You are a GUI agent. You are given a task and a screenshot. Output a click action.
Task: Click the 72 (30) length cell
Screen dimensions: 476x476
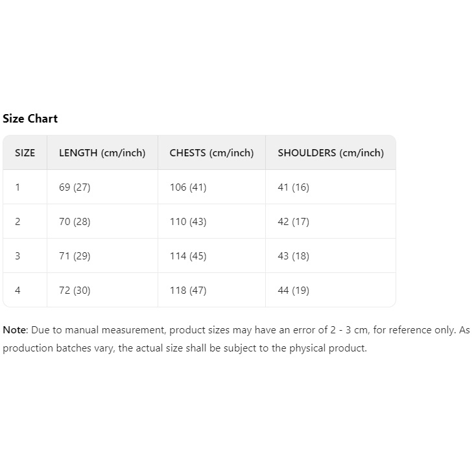pos(75,291)
